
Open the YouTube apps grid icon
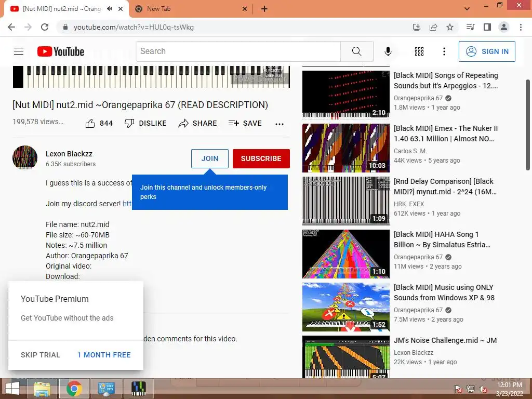[x=419, y=51]
